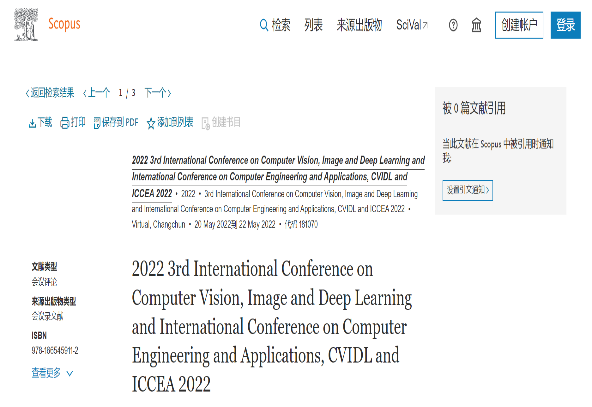
Task: Click the Scopus tree logo icon
Action: [x=26, y=25]
